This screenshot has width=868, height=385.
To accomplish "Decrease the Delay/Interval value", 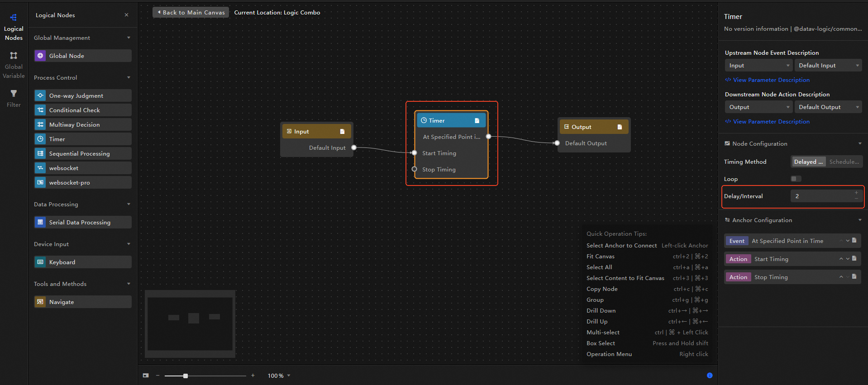I will (856, 199).
